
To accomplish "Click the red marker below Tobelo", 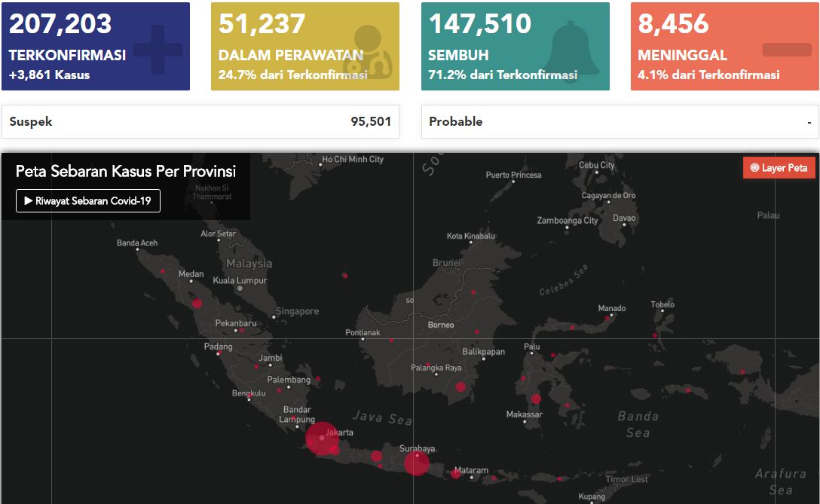I will pos(655,335).
